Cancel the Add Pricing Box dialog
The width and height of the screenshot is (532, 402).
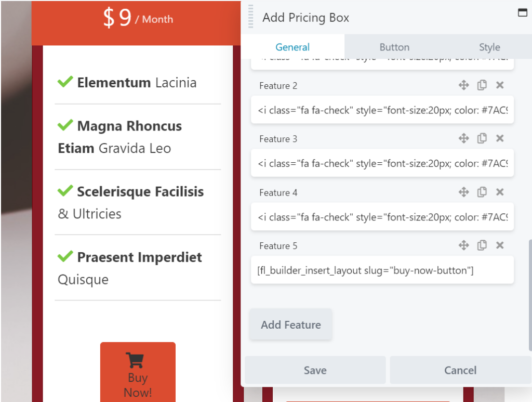click(460, 370)
